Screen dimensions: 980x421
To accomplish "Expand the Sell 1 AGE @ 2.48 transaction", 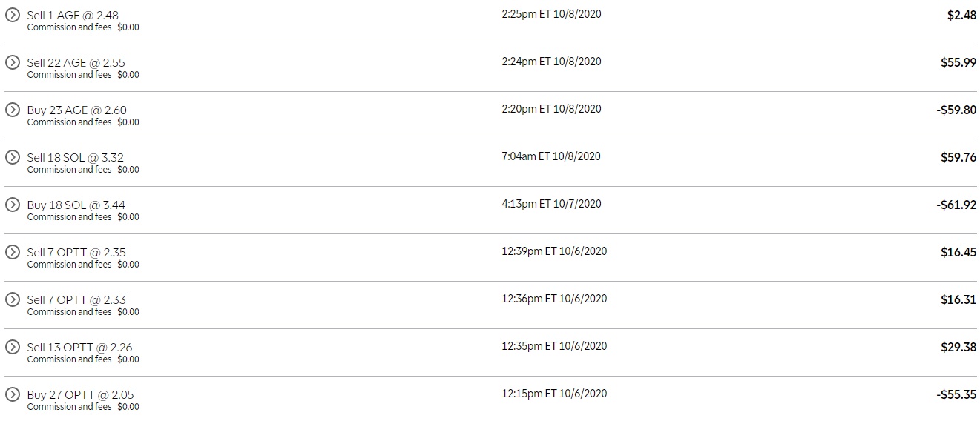I will pos(12,15).
